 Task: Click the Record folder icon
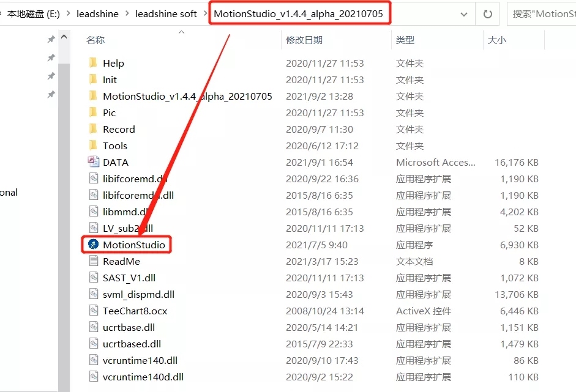point(93,129)
